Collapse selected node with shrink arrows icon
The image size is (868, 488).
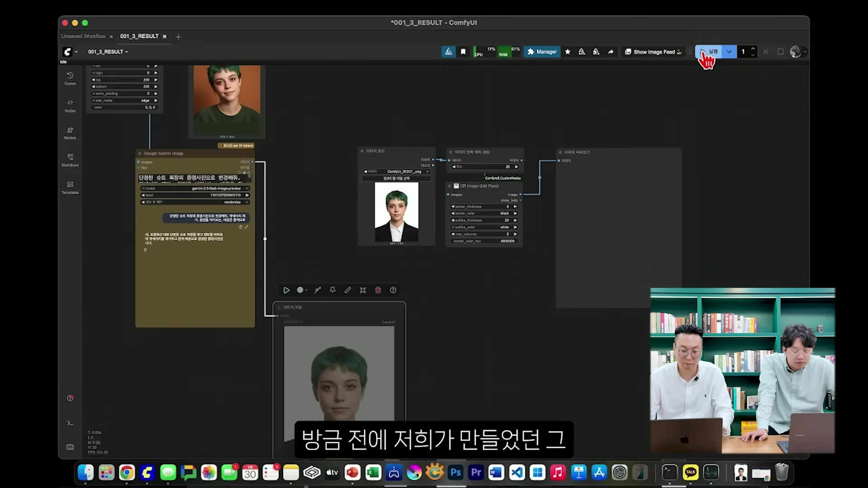(x=363, y=290)
